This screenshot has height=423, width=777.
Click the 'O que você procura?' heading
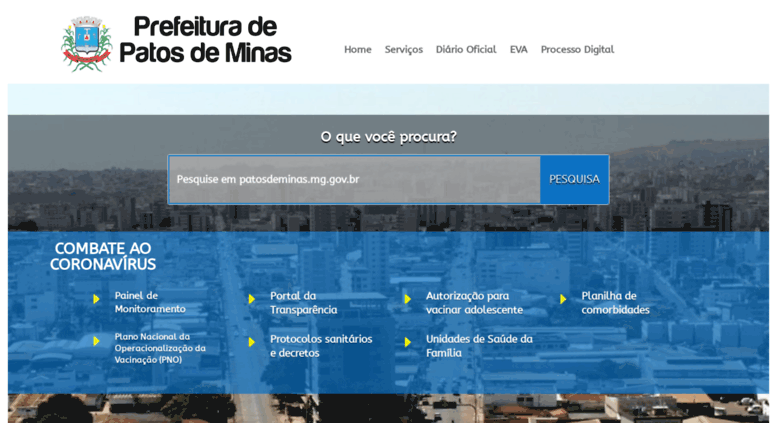pos(388,137)
